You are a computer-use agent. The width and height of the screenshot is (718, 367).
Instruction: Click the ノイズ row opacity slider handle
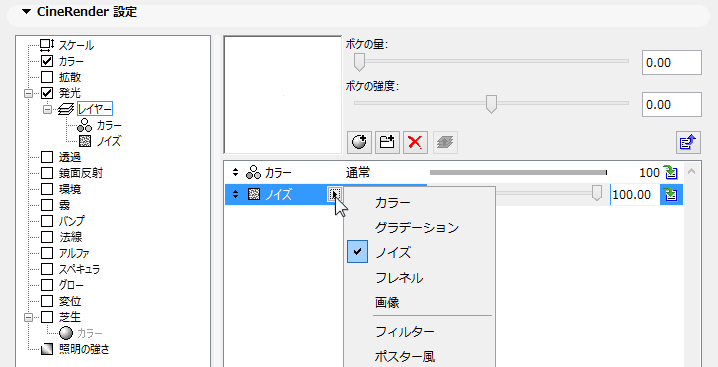[x=597, y=193]
